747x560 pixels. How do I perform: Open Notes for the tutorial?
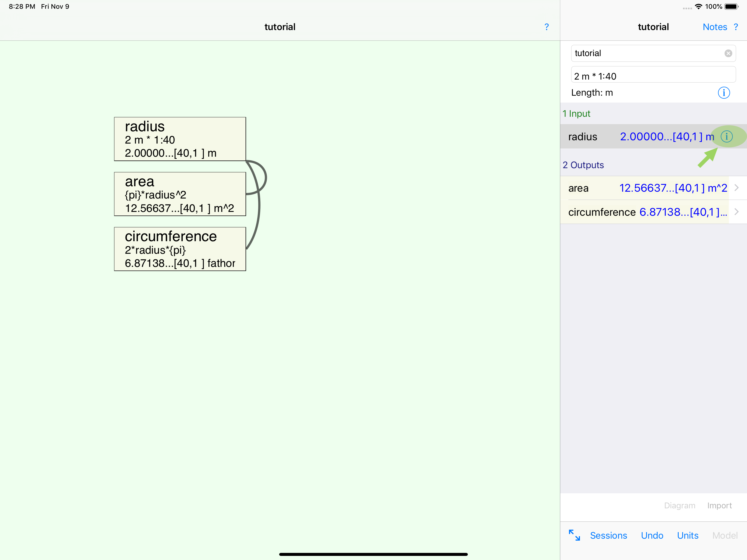click(x=714, y=27)
